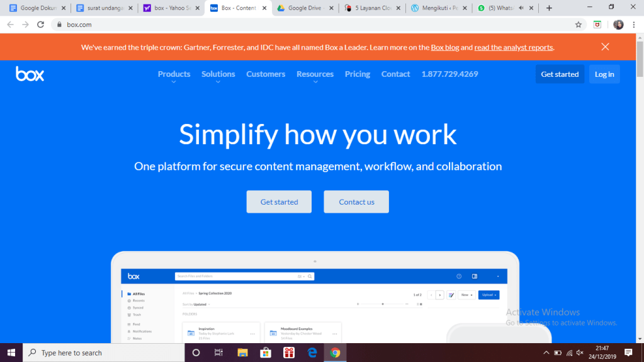Image resolution: width=644 pixels, height=362 pixels.
Task: Open Microsoft Edge from the taskbar
Action: pos(312,353)
